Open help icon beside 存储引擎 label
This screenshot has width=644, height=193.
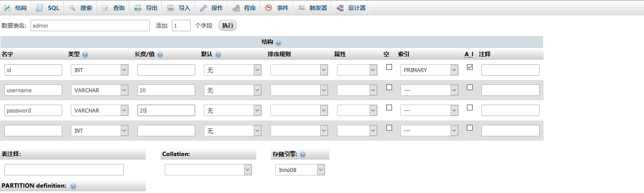pyautogui.click(x=303, y=155)
